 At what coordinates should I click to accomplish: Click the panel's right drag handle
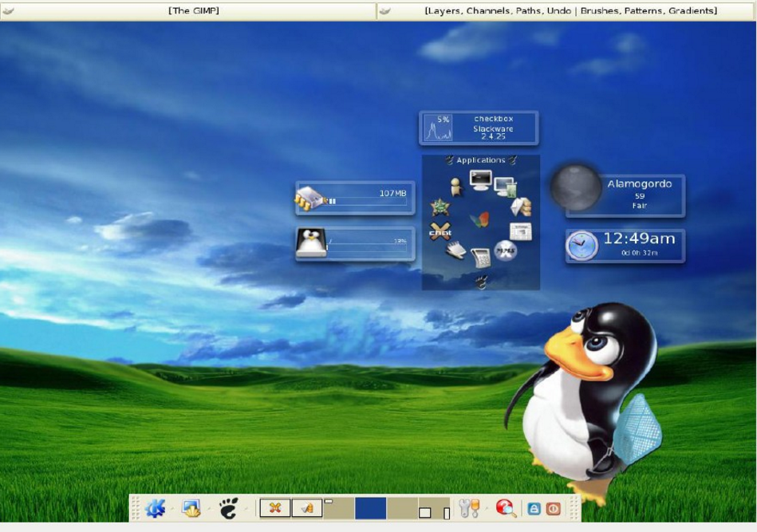[x=574, y=508]
